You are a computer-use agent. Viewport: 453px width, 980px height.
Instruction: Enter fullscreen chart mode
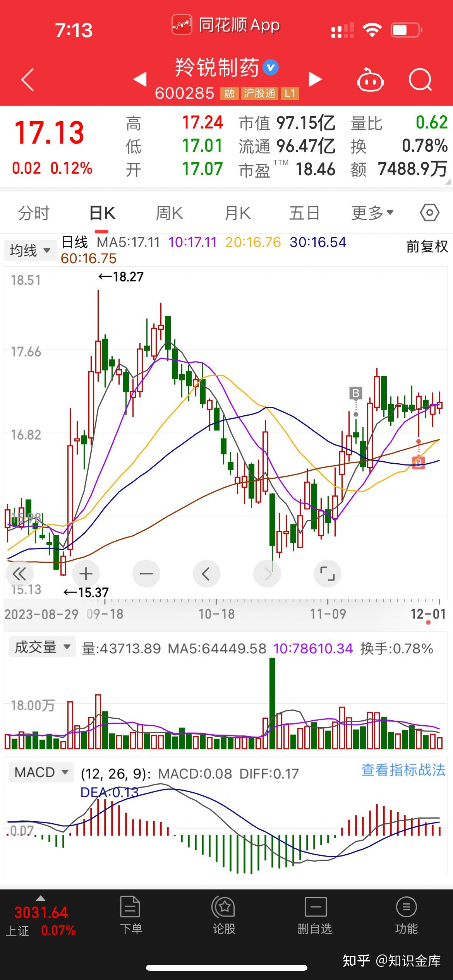327,574
